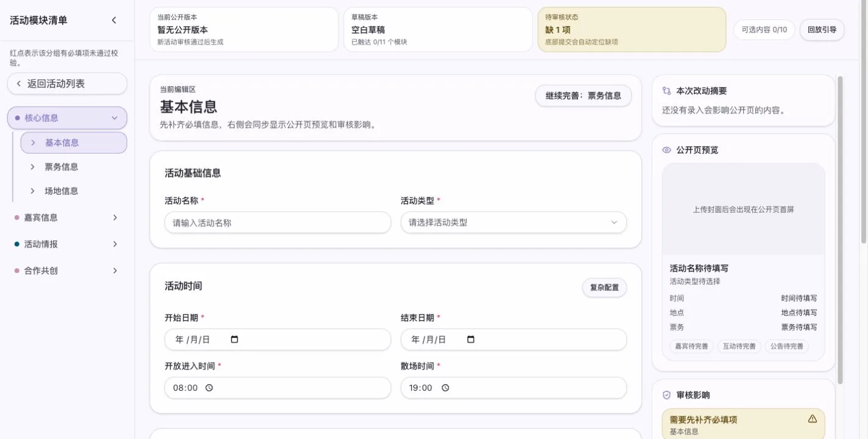Open the 草稿版本 空白草稿 card
Image resolution: width=868 pixels, height=439 pixels.
[x=438, y=29]
